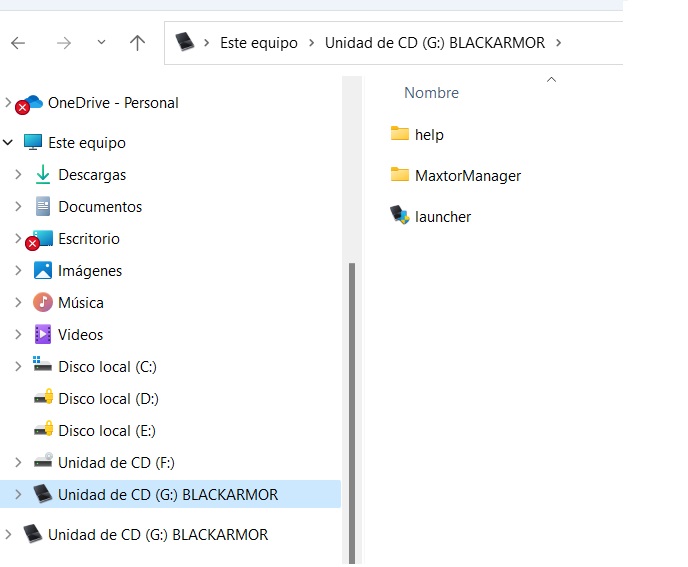Screen dimensions: 688x567
Task: Click the launcher application icon
Action: point(400,216)
